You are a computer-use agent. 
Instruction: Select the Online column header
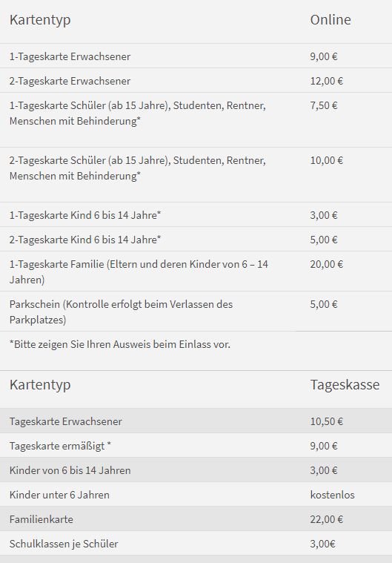(x=330, y=19)
